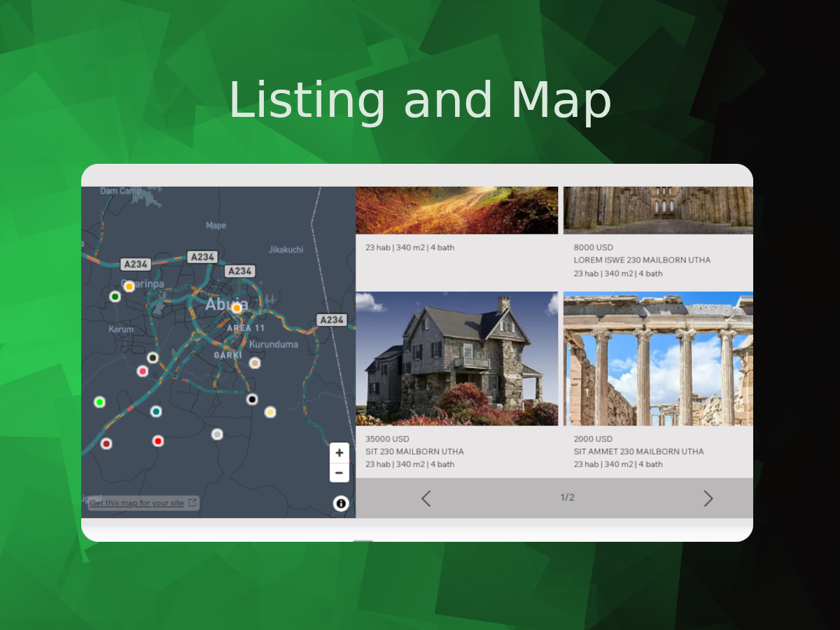Select the tan marker below Kurunduma
The image size is (840, 630).
(255, 363)
